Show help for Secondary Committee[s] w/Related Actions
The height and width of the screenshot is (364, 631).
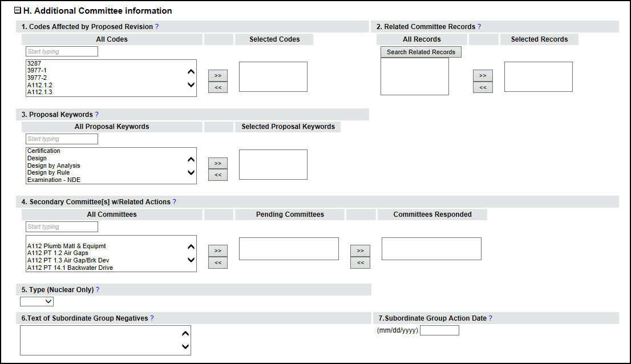coord(175,202)
